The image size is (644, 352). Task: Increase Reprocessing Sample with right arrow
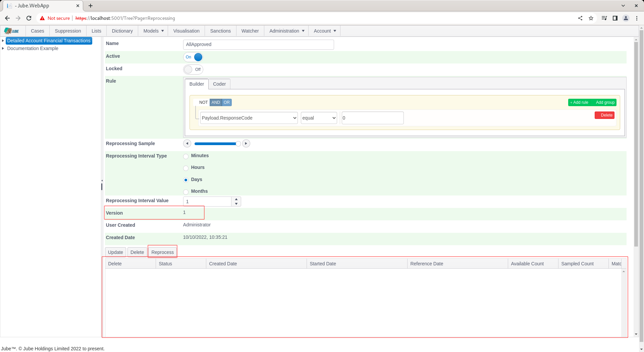coord(246,143)
